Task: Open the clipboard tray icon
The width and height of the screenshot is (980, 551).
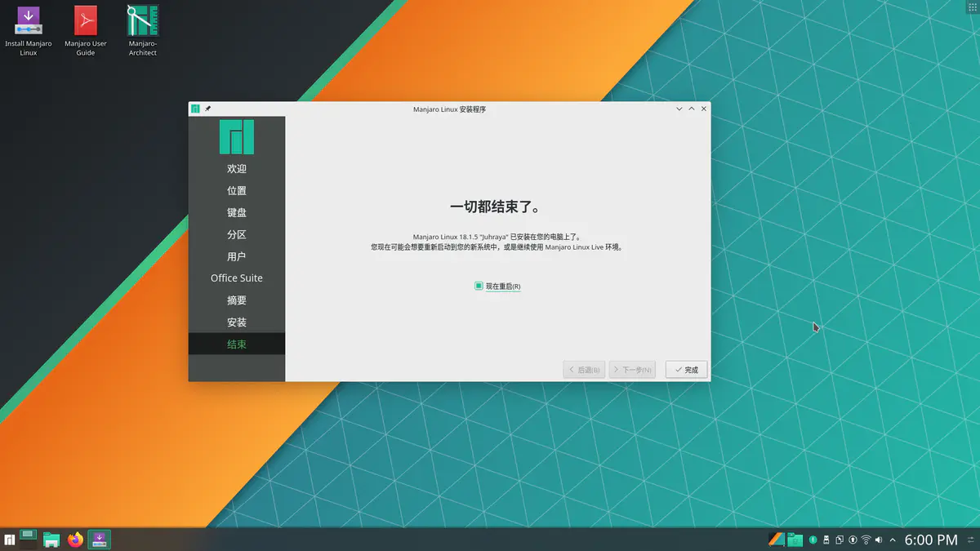Action: pos(840,540)
